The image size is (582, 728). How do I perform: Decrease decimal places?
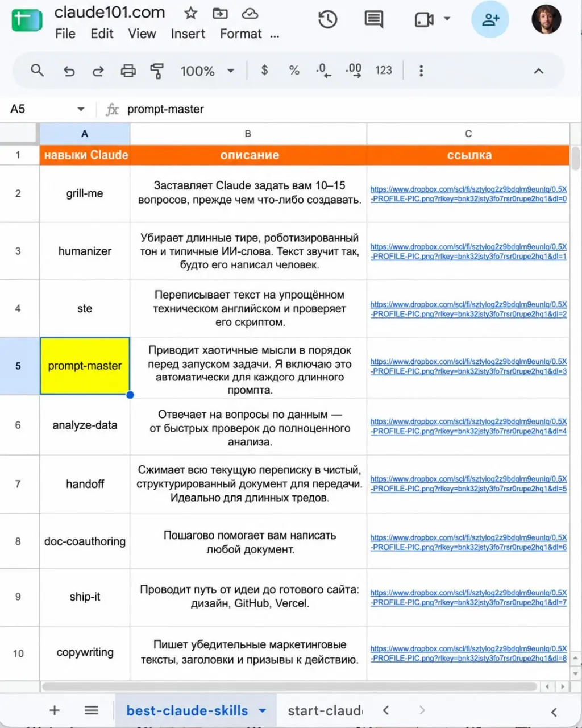(x=323, y=71)
